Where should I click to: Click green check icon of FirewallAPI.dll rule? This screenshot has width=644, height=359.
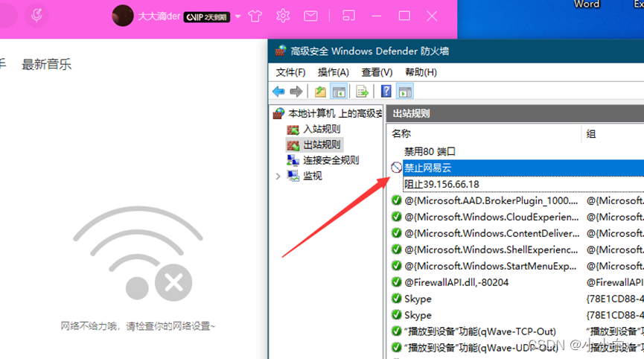396,282
